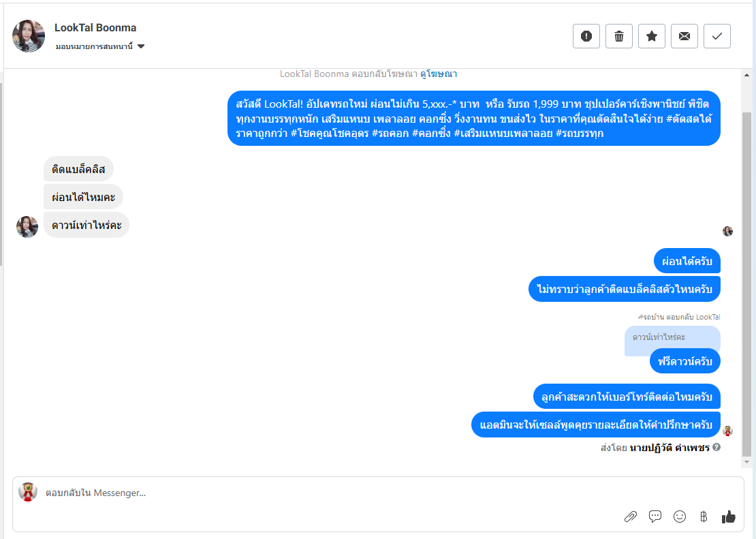Delete conversation using trash can icon

coord(619,36)
